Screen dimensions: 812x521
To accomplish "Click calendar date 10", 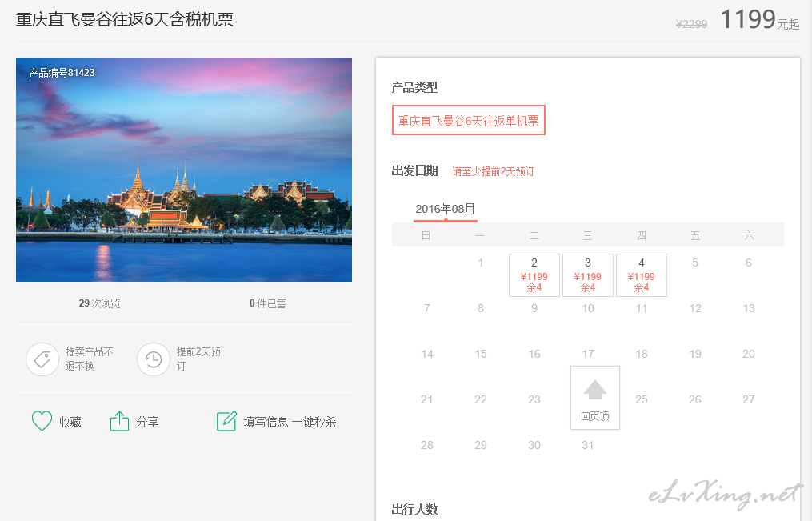I will [x=588, y=308].
